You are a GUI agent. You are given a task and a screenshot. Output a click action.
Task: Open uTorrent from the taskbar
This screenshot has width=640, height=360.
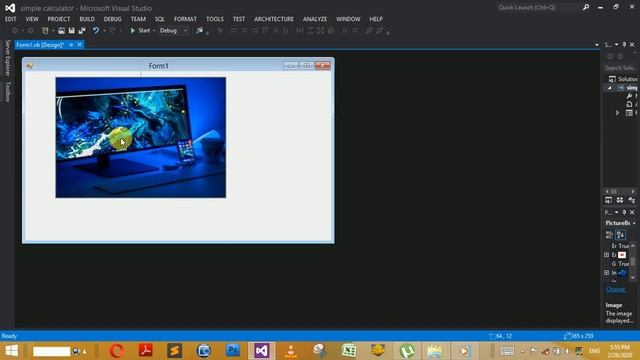[x=407, y=351]
